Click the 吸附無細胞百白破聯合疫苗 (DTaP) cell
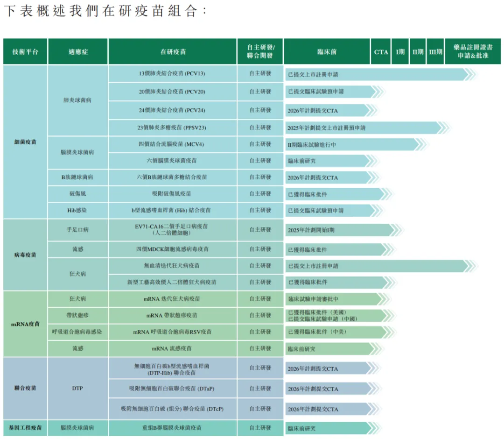Viewport: 504px width, 439px height. [x=172, y=389]
